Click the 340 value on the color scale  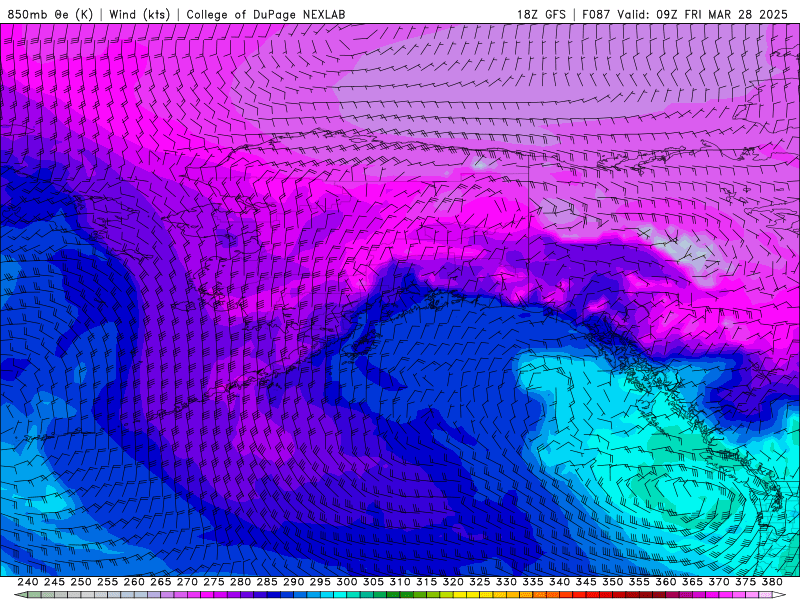(x=559, y=582)
